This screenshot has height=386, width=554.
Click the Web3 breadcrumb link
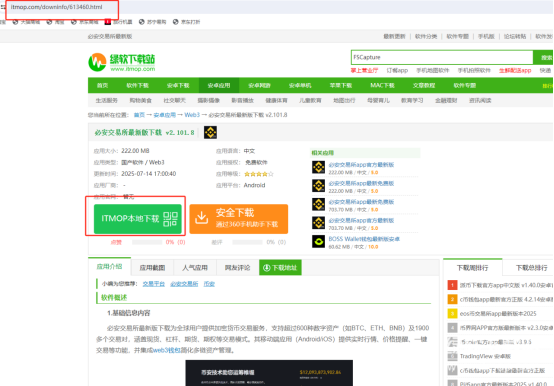192,115
